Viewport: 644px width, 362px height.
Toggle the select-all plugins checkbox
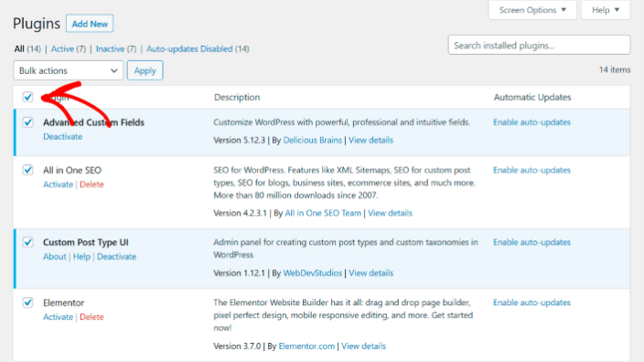click(28, 97)
